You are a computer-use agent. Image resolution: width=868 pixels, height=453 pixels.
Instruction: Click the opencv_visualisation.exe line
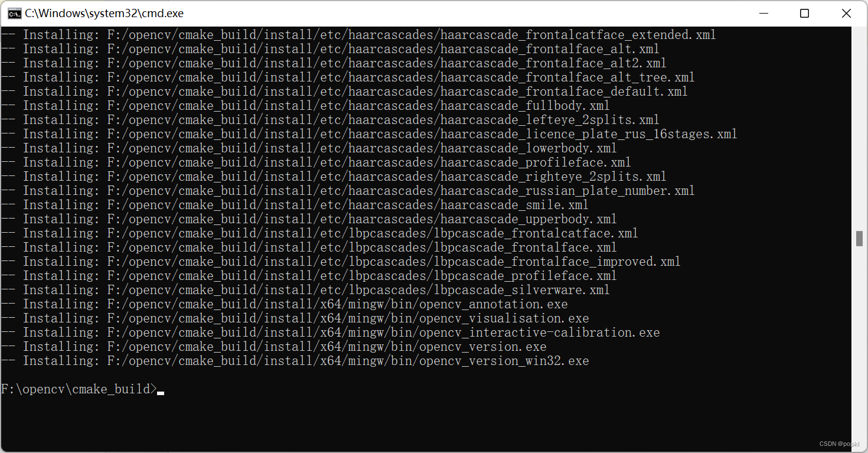[295, 318]
